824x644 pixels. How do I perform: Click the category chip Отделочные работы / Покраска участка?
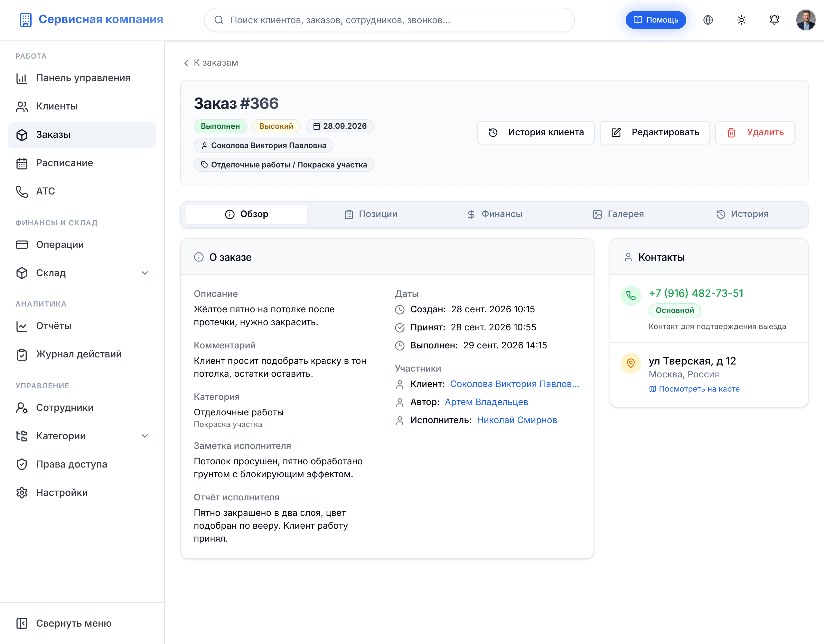pos(284,165)
